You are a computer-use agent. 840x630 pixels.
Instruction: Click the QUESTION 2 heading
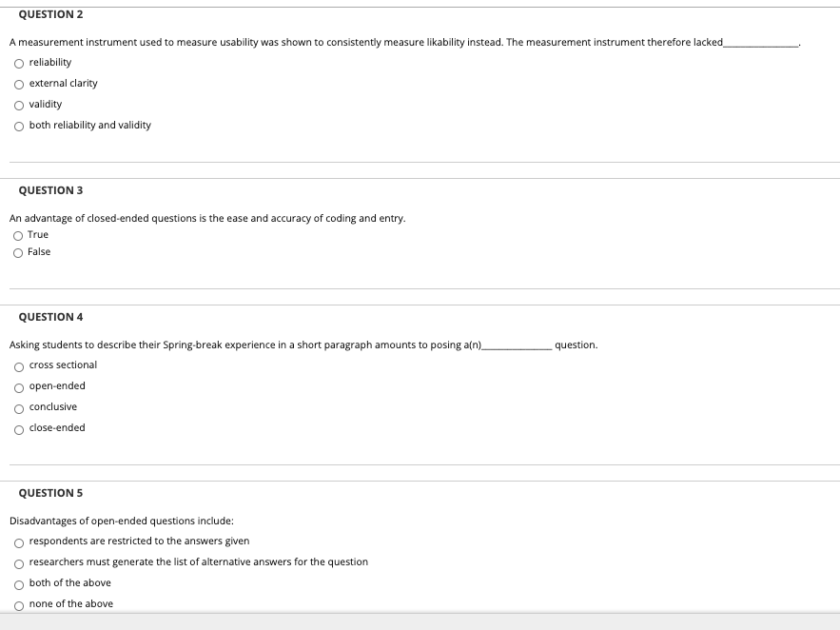click(x=50, y=14)
